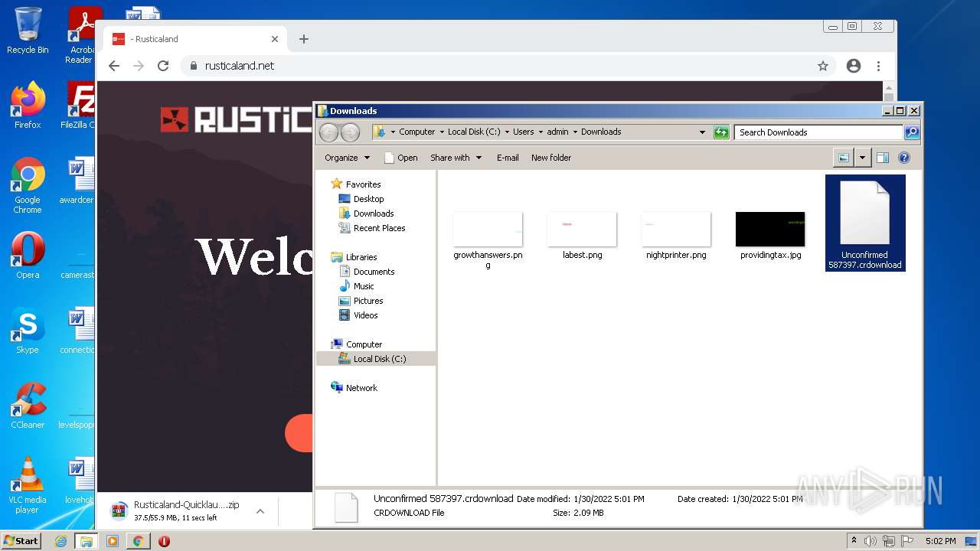Reload the rusticaland.net page

(x=163, y=66)
